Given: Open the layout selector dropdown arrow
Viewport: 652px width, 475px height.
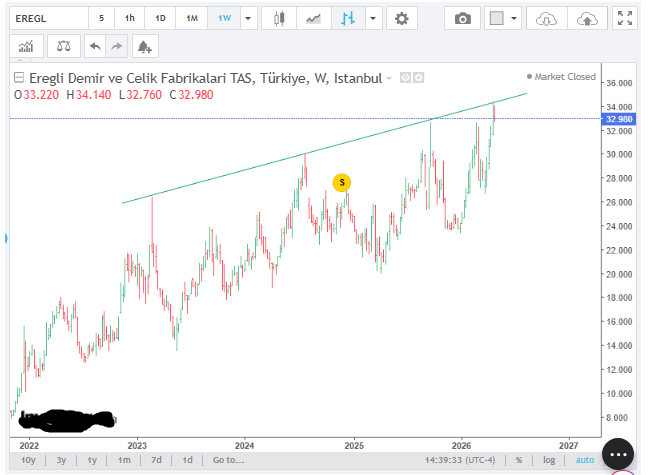Looking at the screenshot, I should pos(515,18).
